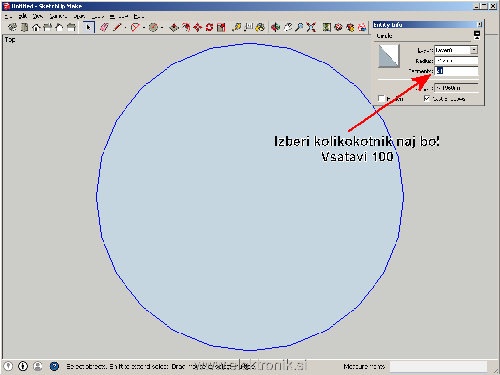Select the Text label tool
Screen dimensions: 500x375
tap(249, 27)
